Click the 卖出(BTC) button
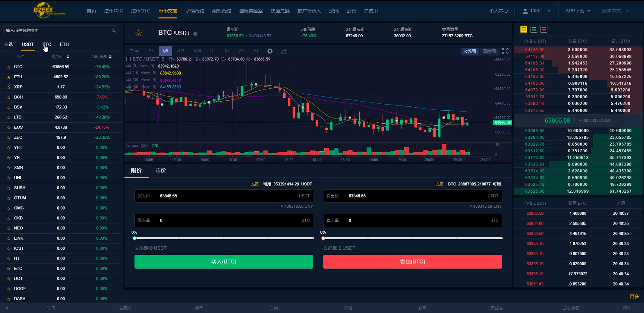Screen dimensions: 644x313 coord(412,262)
